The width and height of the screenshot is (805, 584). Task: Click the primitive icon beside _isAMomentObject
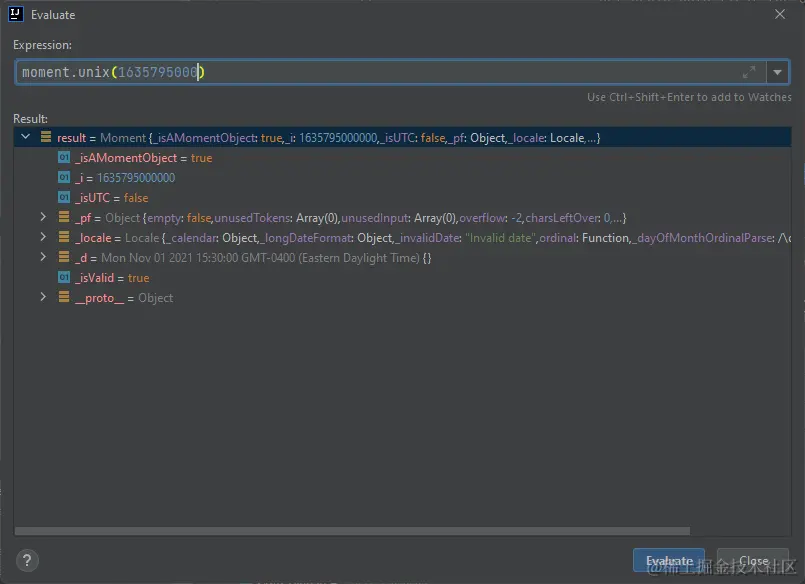pos(64,157)
